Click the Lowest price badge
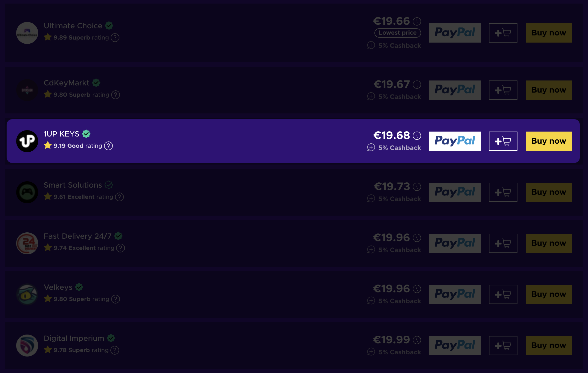 pyautogui.click(x=397, y=33)
